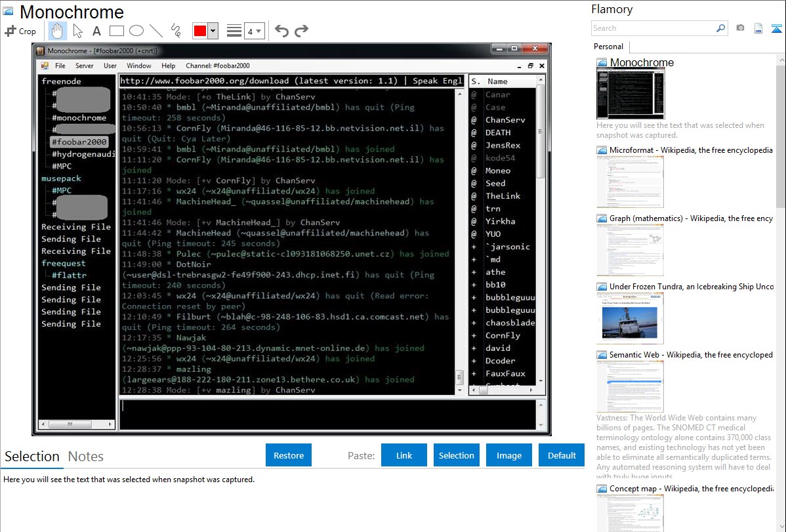This screenshot has height=532, width=786.
Task: Open the Selection tab
Action: pos(32,457)
